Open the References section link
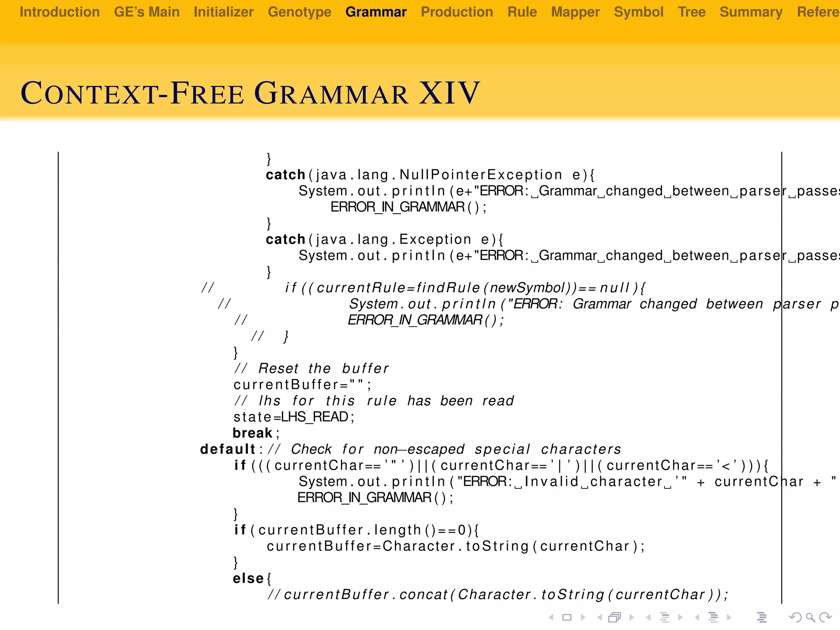Screen dimensions: 840x630 pyautogui.click(x=818, y=12)
